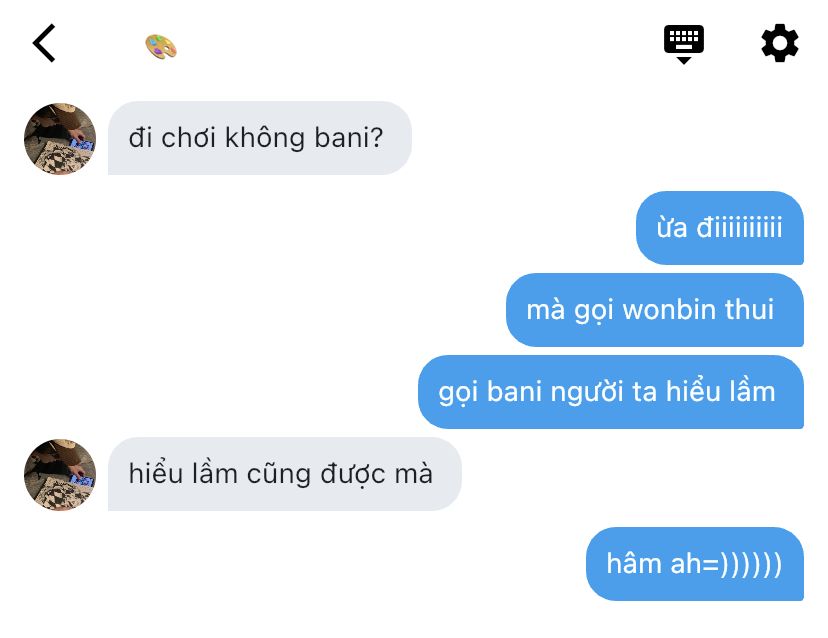Select the "đi chơi không bani?" message bubble
This screenshot has width=828, height=638.
pyautogui.click(x=259, y=138)
